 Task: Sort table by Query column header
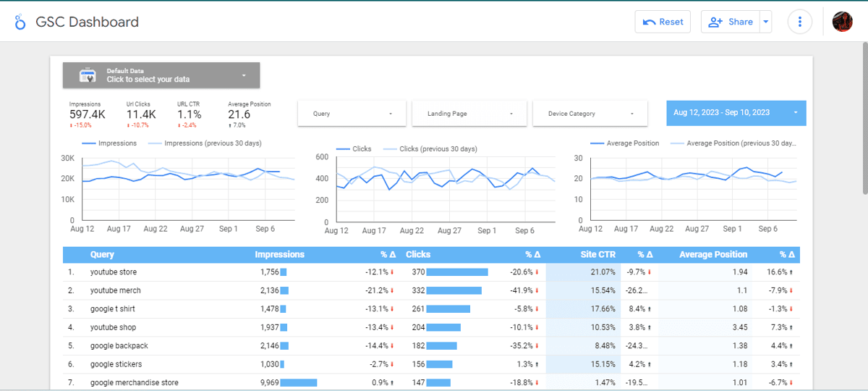click(102, 255)
